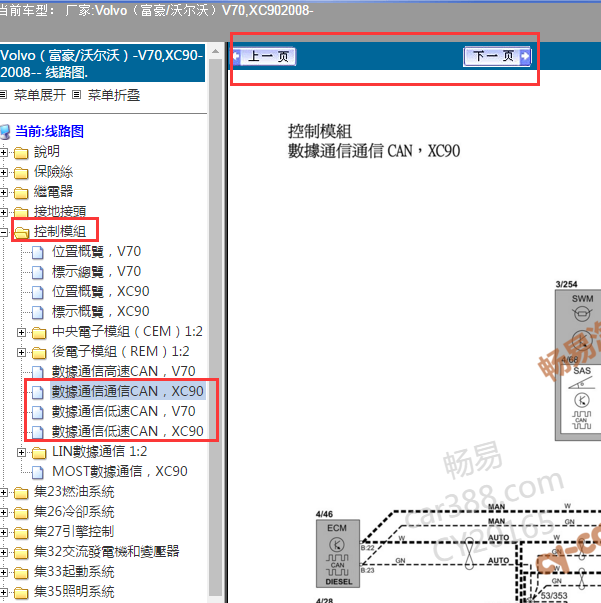Select 当前:线路图 root node
The width and height of the screenshot is (601, 603).
tap(49, 131)
